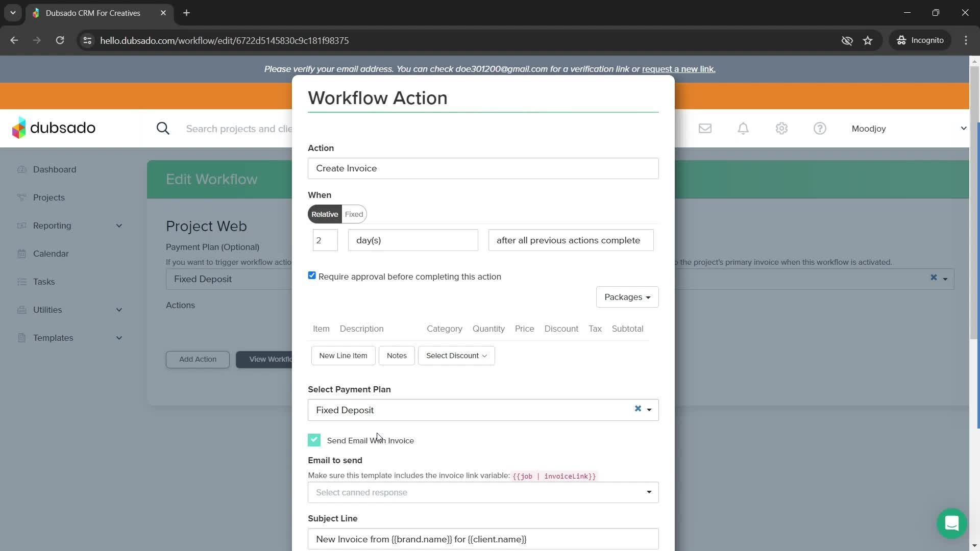Click the Subject Line input field
This screenshot has width=980, height=551.
click(483, 539)
